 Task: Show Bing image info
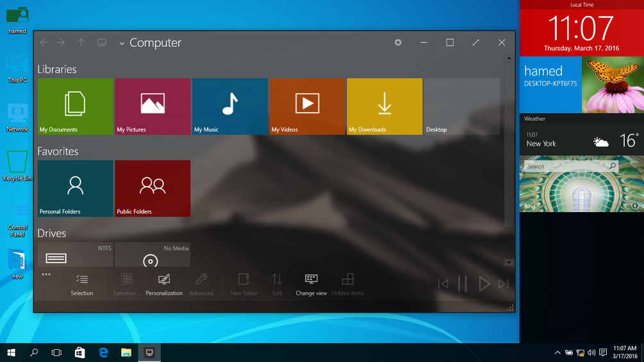click(x=635, y=206)
